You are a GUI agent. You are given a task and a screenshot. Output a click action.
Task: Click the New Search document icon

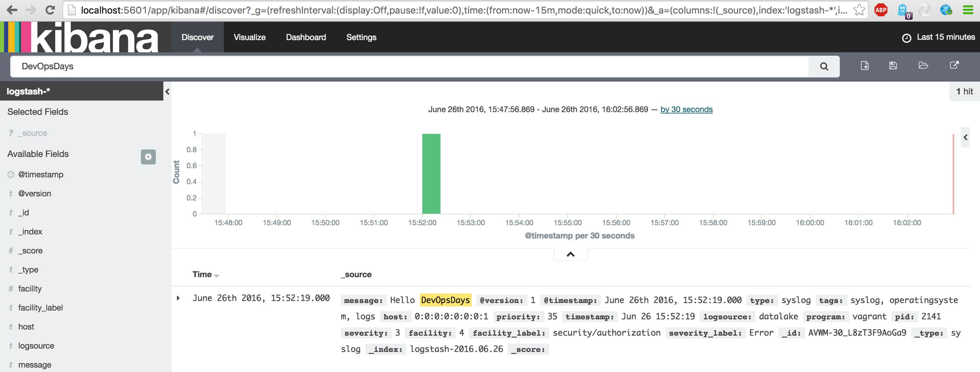864,66
